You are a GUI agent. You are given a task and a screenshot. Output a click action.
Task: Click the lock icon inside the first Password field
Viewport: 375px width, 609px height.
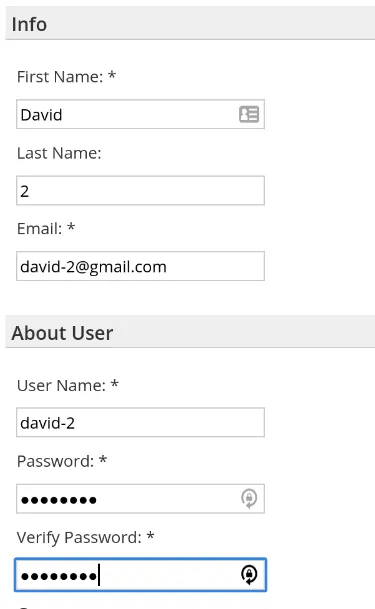tap(249, 498)
